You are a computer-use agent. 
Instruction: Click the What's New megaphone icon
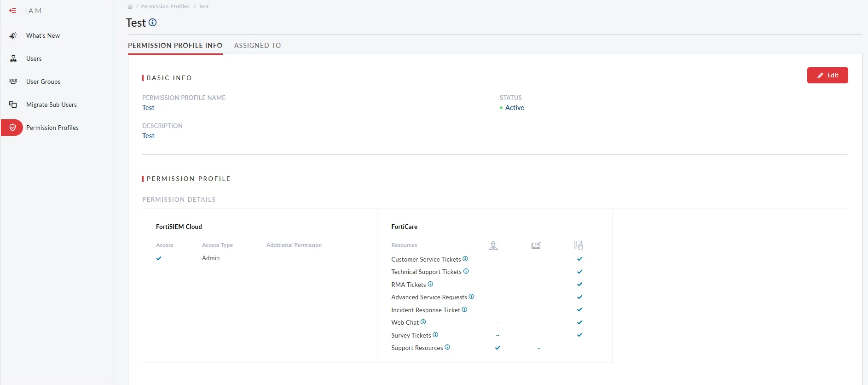point(13,35)
